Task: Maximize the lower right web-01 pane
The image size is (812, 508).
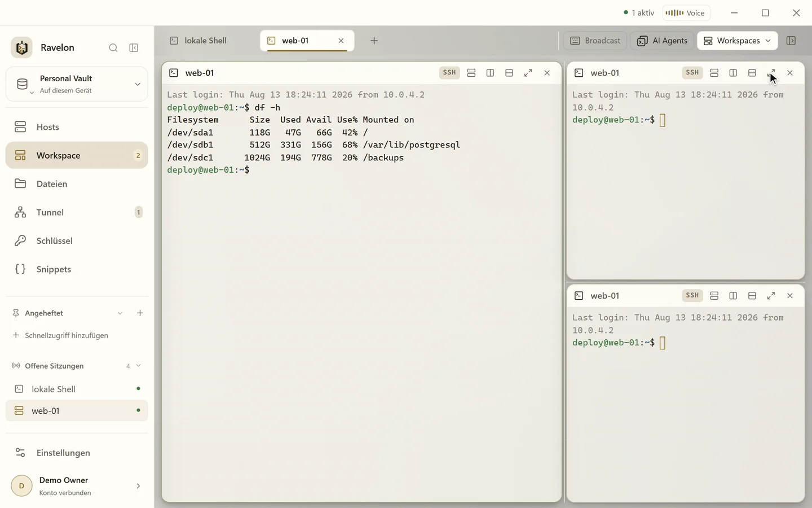Action: point(771,296)
